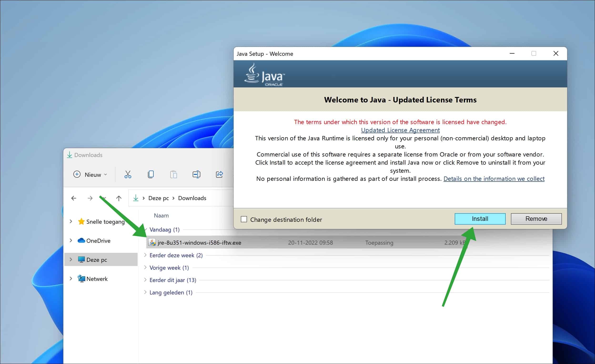Select the Rename icon in the toolbar
595x364 pixels.
(x=196, y=174)
